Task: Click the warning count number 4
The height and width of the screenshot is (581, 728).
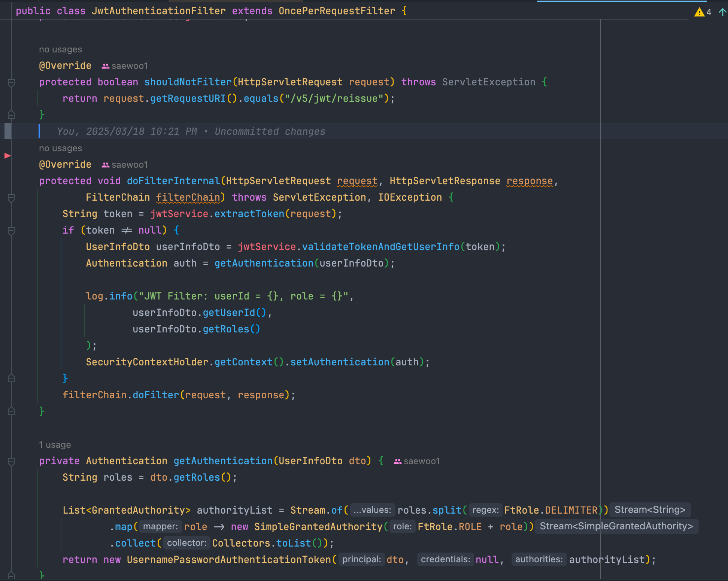Action: (x=709, y=12)
